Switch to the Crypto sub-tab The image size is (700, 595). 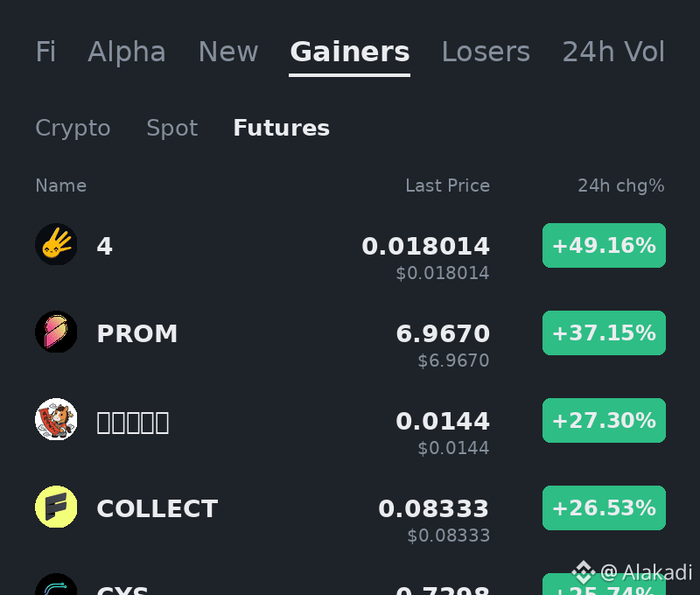pyautogui.click(x=73, y=128)
